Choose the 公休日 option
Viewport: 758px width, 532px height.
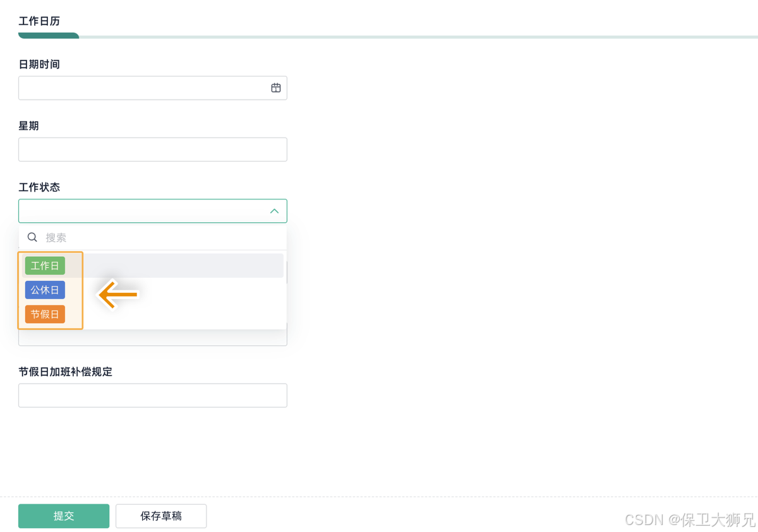coord(45,290)
